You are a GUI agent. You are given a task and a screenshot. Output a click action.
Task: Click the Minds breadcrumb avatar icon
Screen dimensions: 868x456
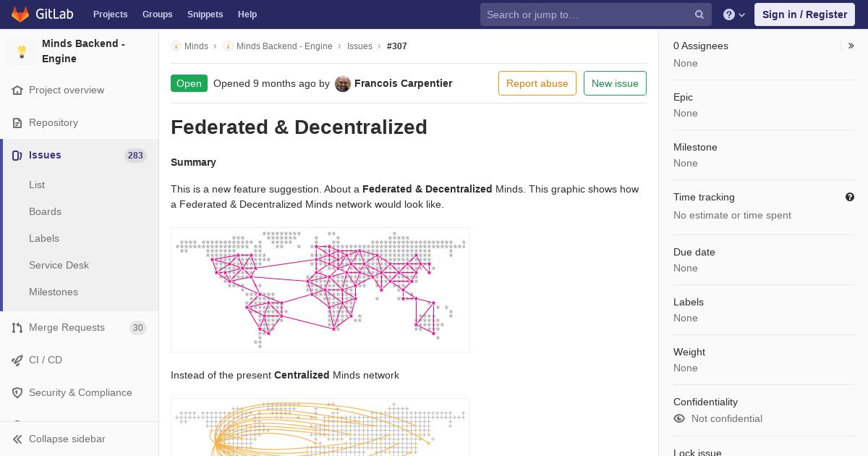pos(176,46)
